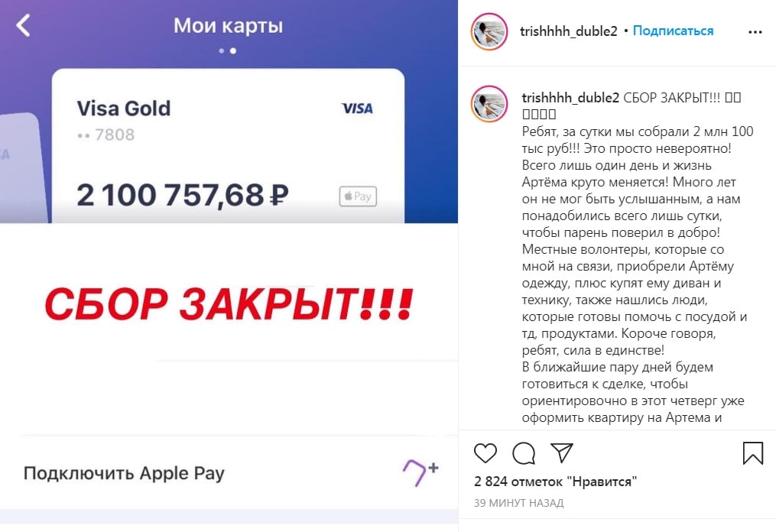This screenshot has width=776, height=532.
Task: Open trishhhh_duble2 header profile avatar
Action: click(x=489, y=31)
